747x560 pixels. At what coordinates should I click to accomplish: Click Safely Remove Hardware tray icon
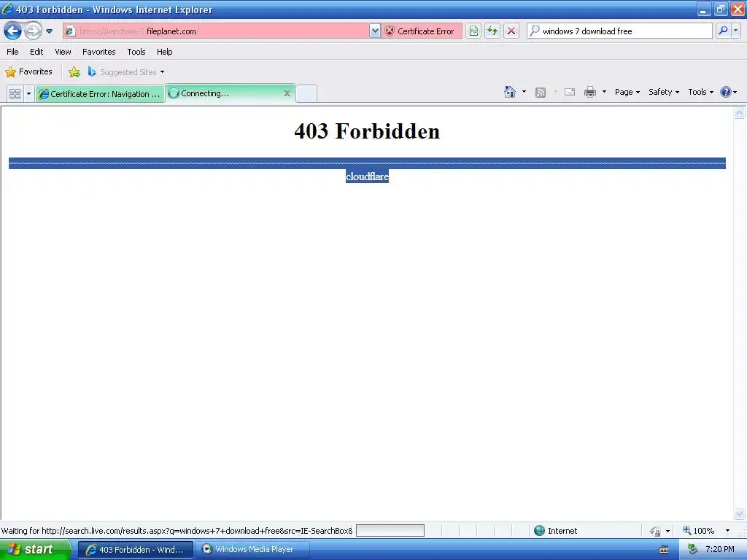pos(692,550)
